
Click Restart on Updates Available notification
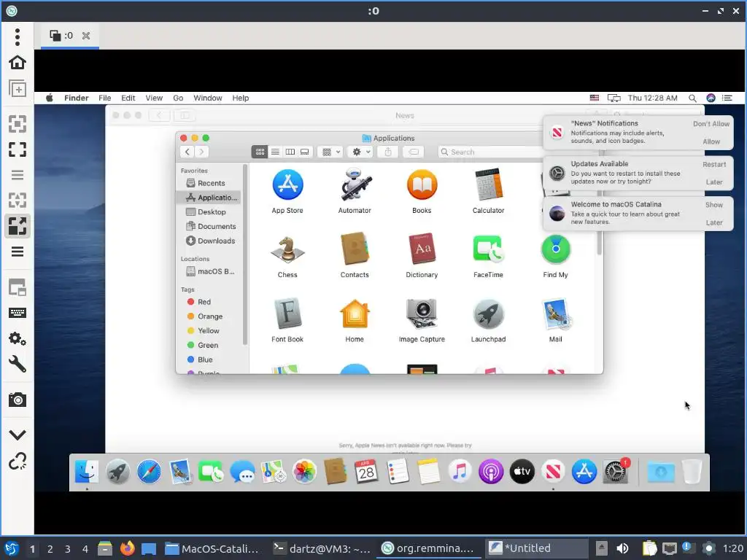point(714,164)
